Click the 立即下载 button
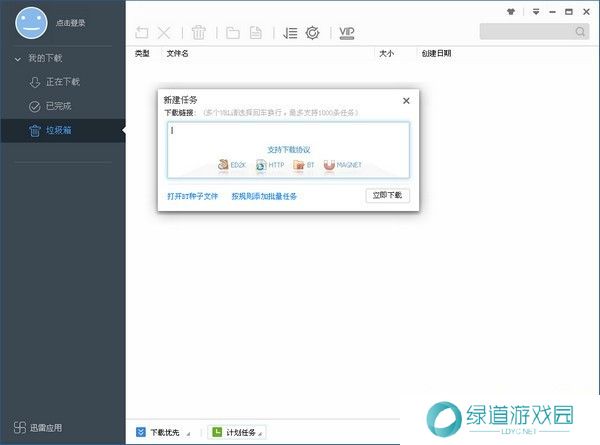 coord(387,196)
